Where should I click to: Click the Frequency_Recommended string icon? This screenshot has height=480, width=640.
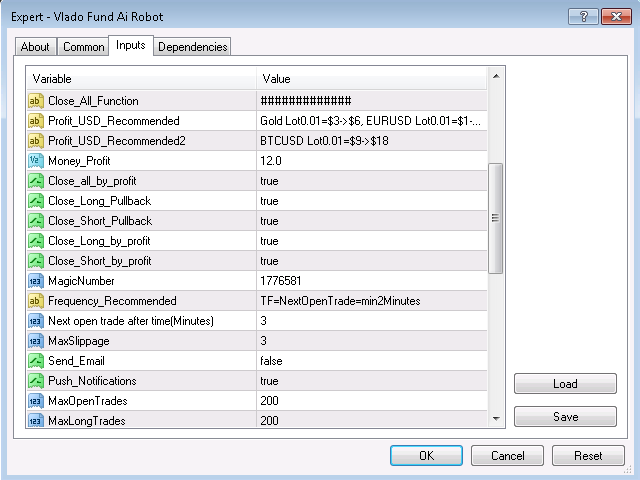tap(36, 301)
